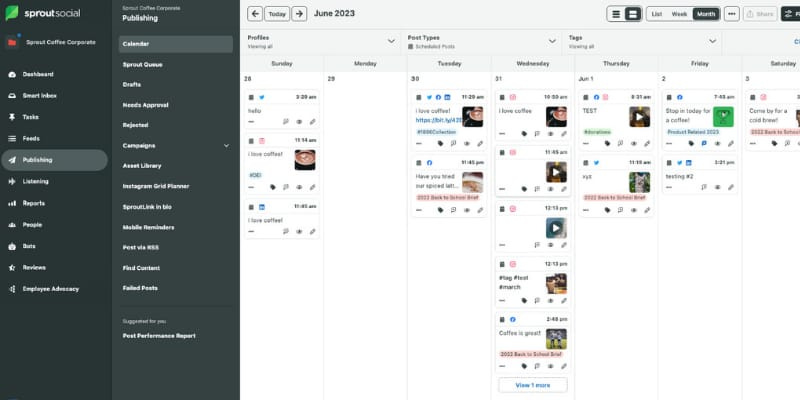Image resolution: width=800 pixels, height=400 pixels.
Task: Open the Listening waveform icon
Action: tap(12, 182)
